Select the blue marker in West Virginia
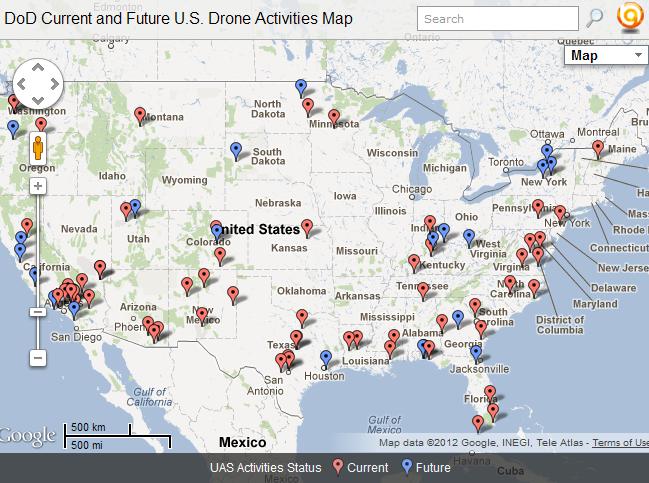The height and width of the screenshot is (483, 649). (x=469, y=238)
